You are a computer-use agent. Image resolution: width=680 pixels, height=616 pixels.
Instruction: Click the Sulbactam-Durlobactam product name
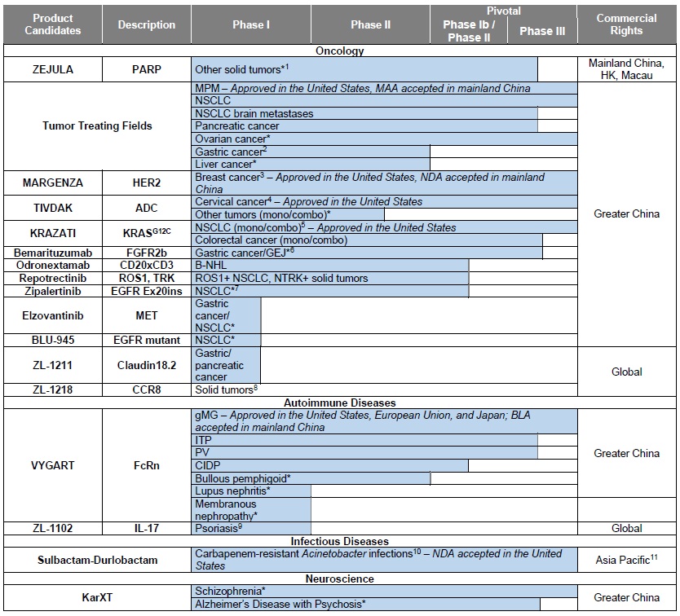point(97,560)
